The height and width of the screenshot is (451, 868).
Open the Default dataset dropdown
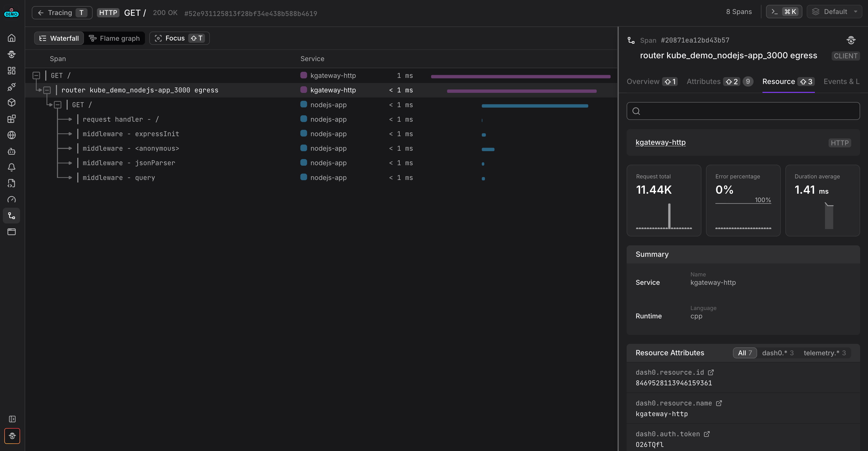pyautogui.click(x=834, y=12)
